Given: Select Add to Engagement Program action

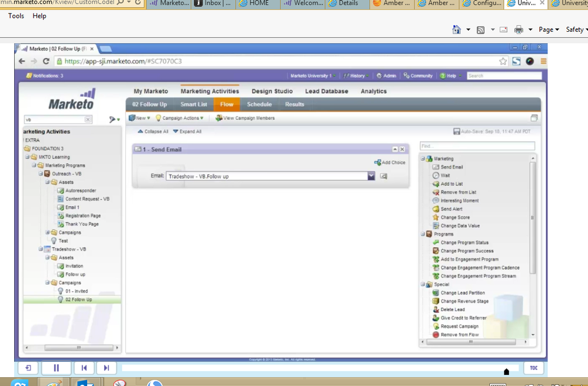Looking at the screenshot, I should point(466,259).
